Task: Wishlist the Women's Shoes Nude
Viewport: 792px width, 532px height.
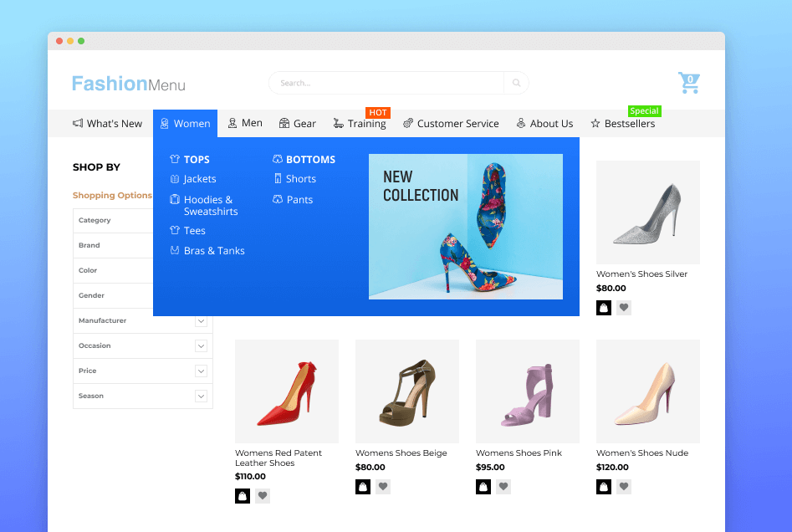Action: click(x=624, y=487)
